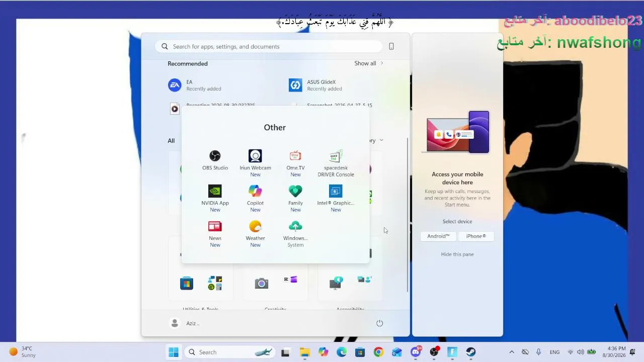Open the Outlook-style mail taskbar icon

coord(397,352)
